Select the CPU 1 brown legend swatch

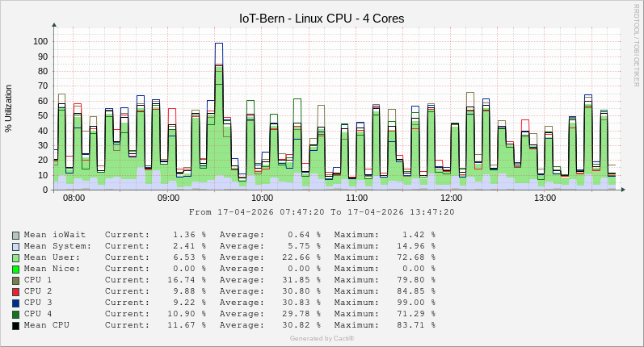(15, 280)
